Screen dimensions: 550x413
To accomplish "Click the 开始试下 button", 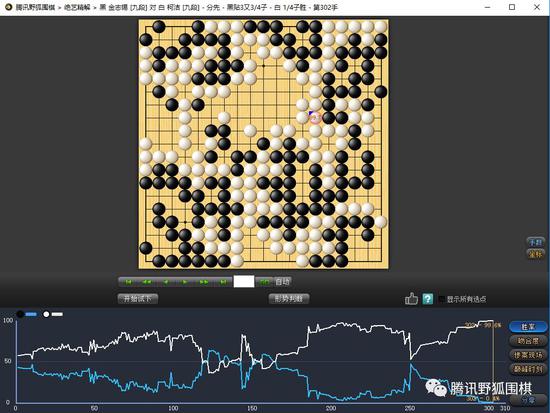I will [x=138, y=299].
